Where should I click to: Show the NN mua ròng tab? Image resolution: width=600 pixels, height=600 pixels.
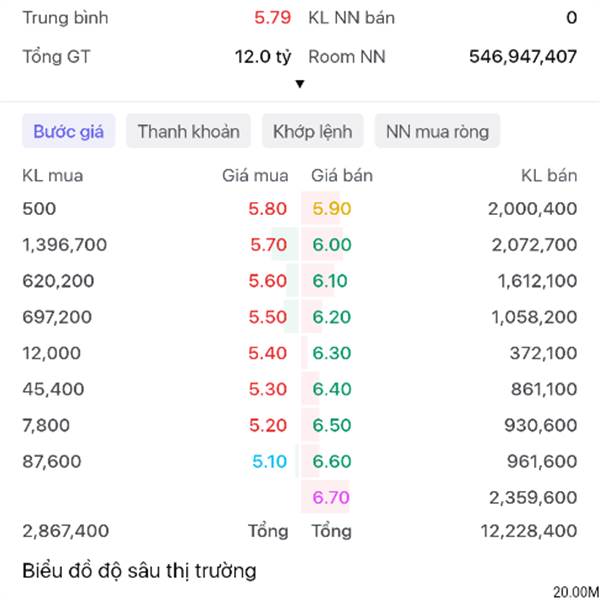438,131
